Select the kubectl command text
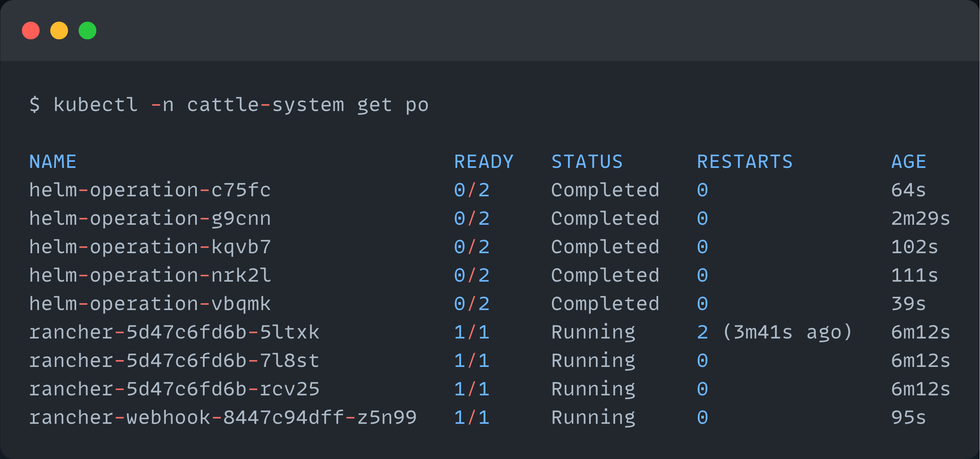The image size is (980, 459). click(96, 104)
